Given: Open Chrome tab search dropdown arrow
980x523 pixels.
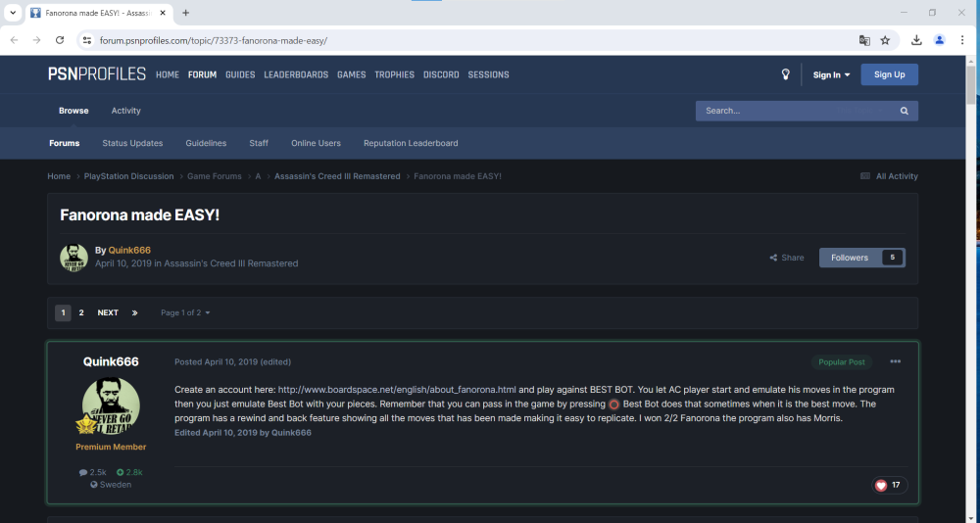Looking at the screenshot, I should click(x=14, y=13).
